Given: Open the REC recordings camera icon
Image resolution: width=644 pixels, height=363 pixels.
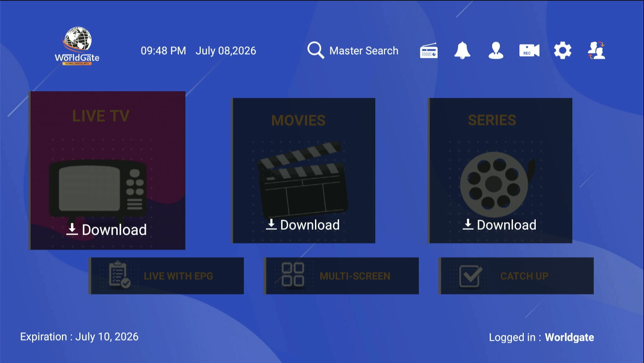Looking at the screenshot, I should 529,50.
